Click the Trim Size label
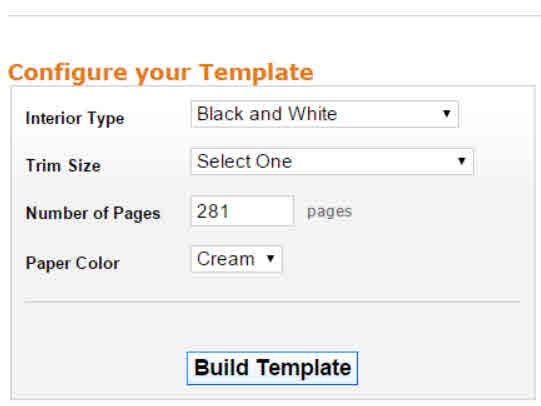 click(x=63, y=166)
